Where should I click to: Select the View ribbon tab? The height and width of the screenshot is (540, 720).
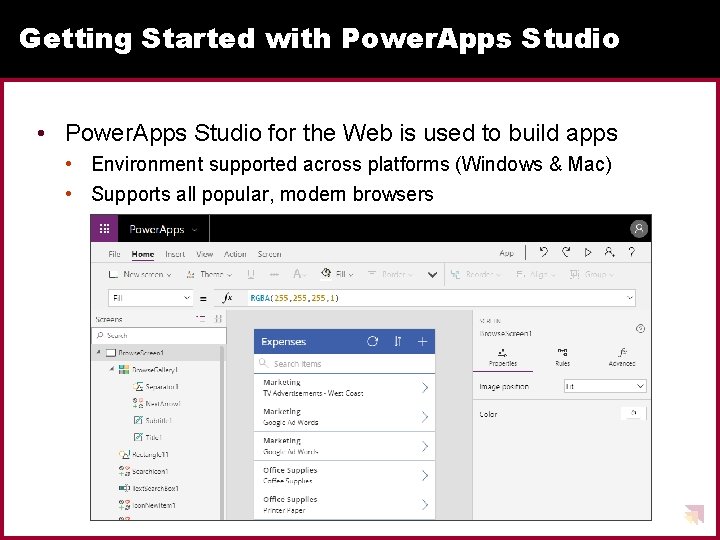204,254
